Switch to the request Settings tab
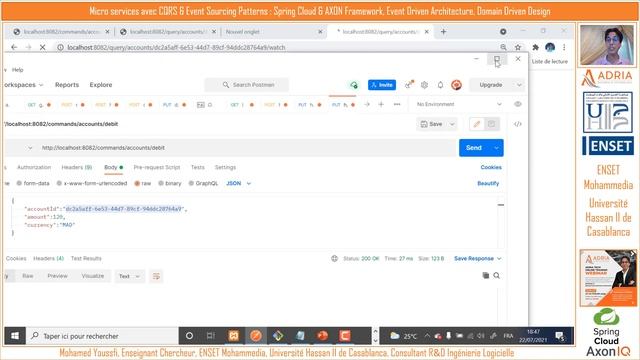Screen dimensions: 640x360 pyautogui.click(x=225, y=167)
